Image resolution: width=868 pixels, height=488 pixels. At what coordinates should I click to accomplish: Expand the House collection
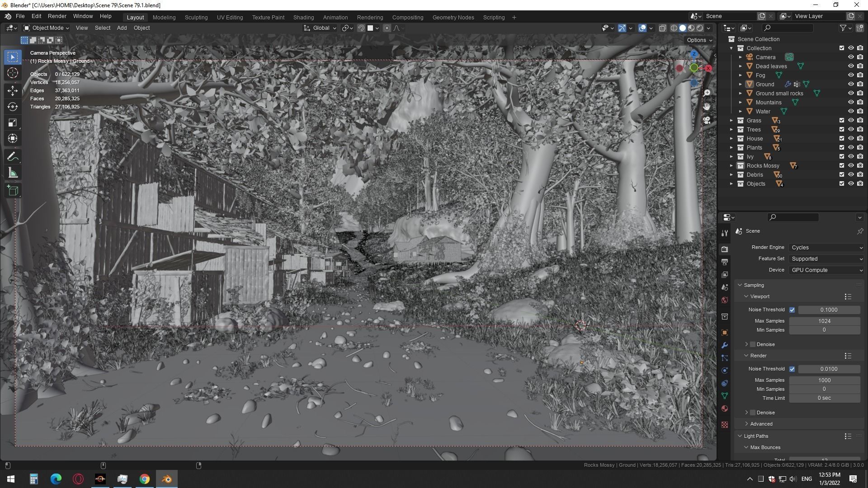click(x=731, y=139)
